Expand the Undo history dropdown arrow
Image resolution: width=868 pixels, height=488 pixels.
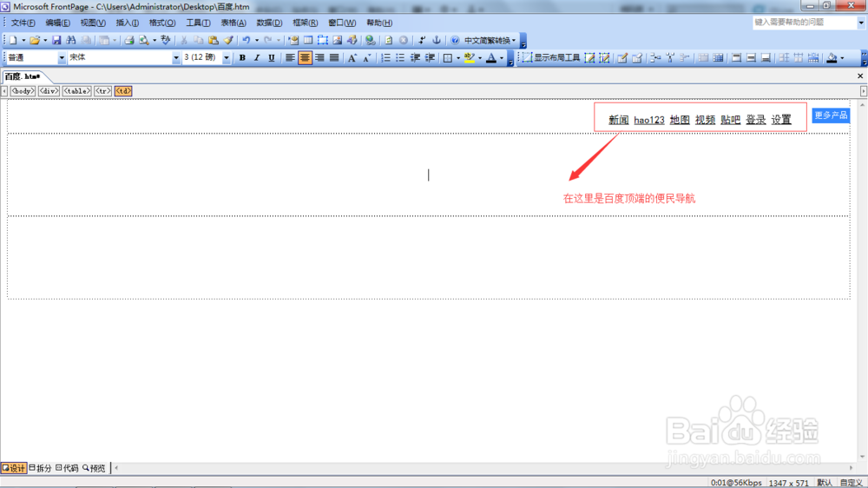point(257,41)
